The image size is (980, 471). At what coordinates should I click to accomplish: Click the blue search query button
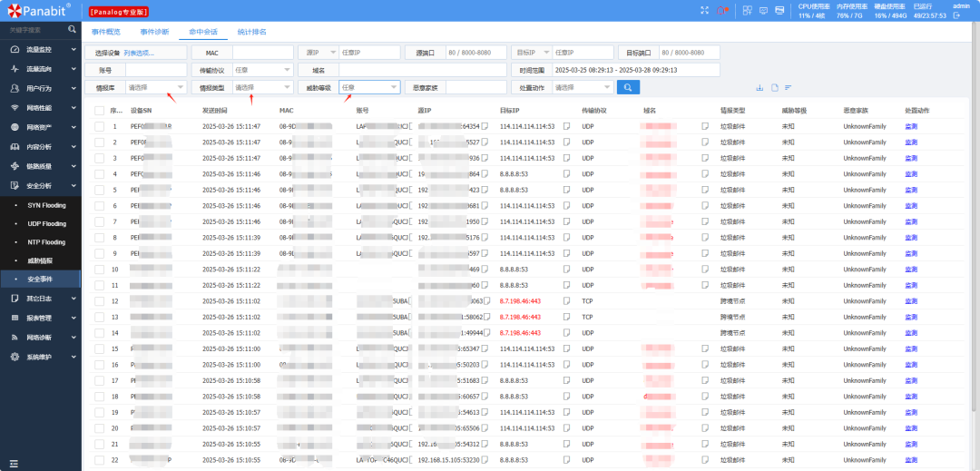628,87
